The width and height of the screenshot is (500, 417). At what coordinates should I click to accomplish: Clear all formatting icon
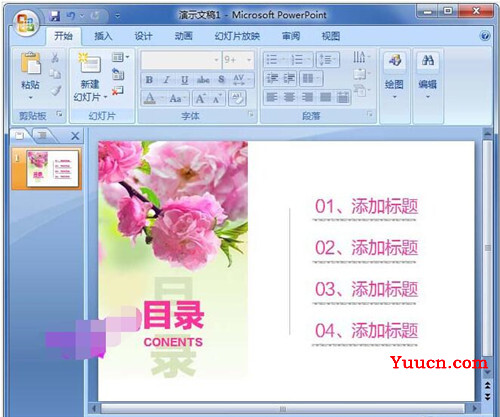pos(237,98)
